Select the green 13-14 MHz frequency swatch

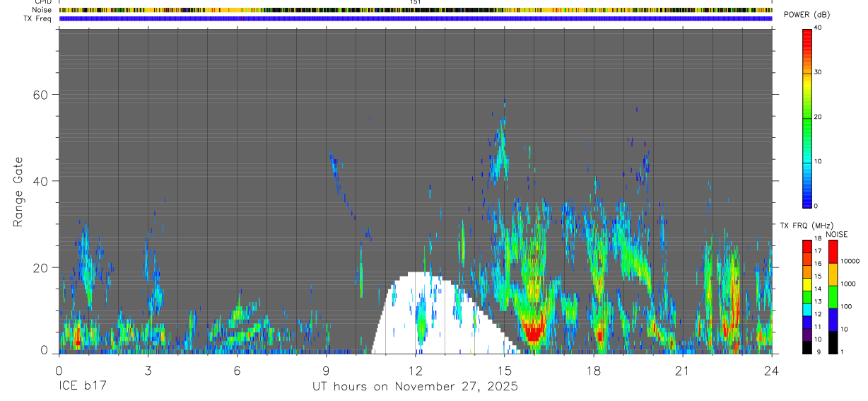(x=807, y=296)
